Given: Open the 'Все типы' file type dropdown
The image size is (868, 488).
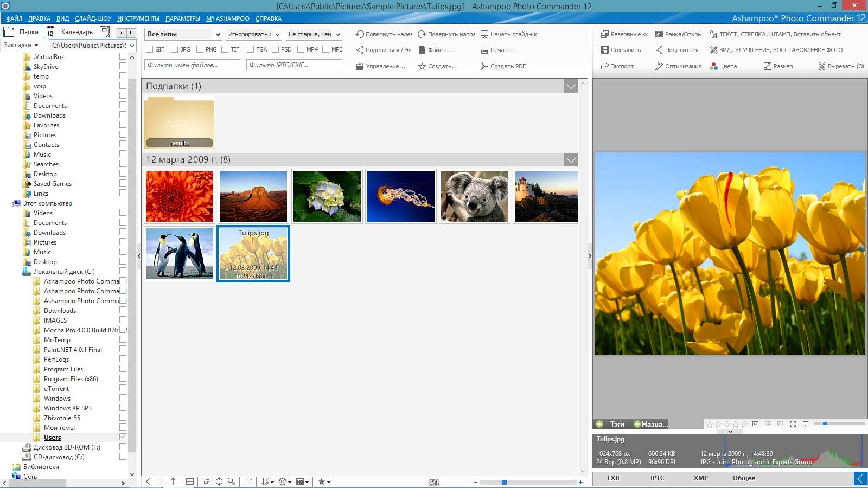Looking at the screenshot, I should [183, 34].
